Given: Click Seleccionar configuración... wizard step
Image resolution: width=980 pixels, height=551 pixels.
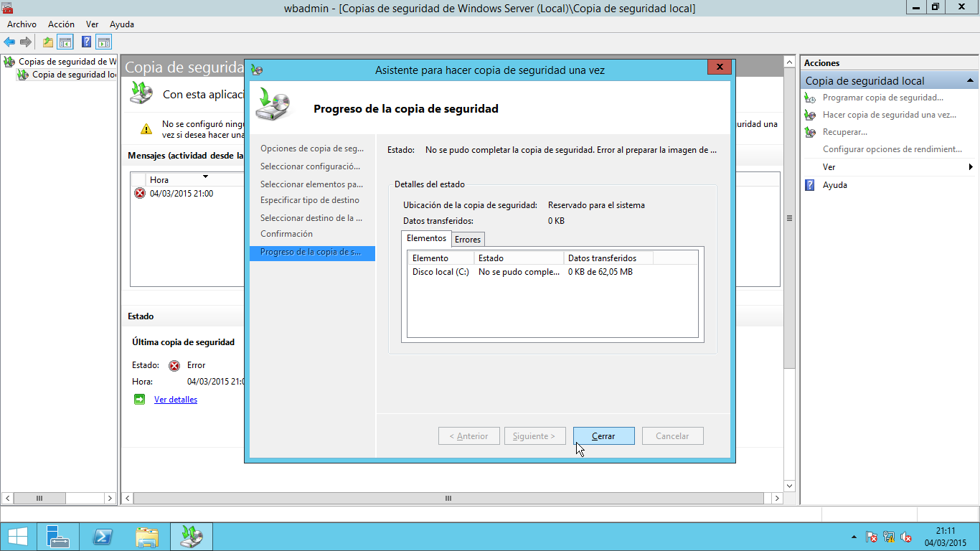Looking at the screenshot, I should 312,166.
